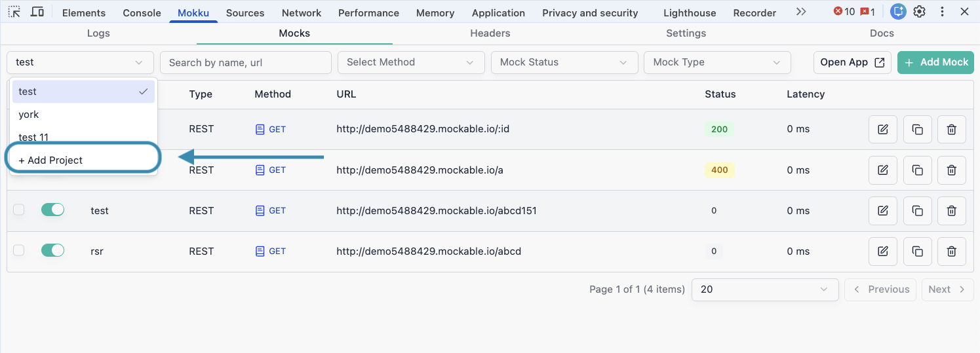Delete the rsr mock using the trash icon
980x353 pixels.
tap(951, 251)
